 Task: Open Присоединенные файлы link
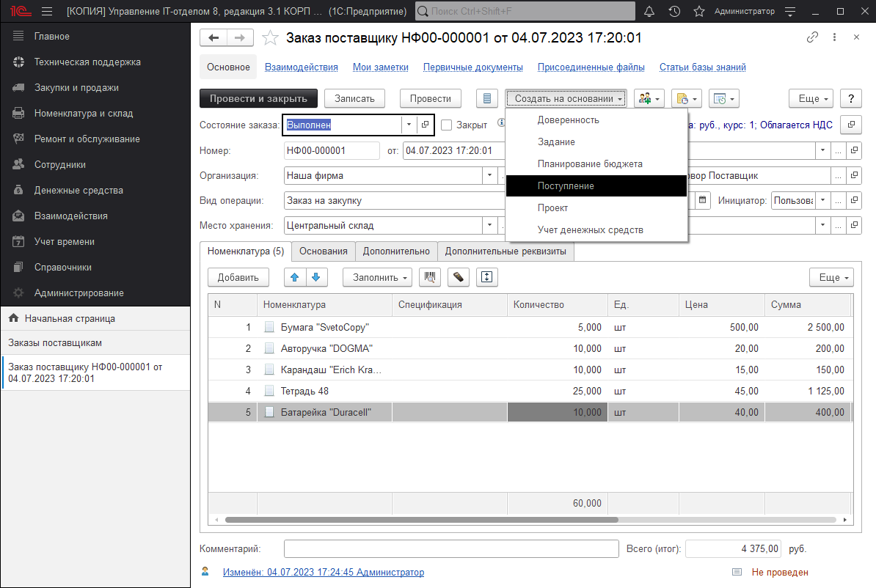pos(591,67)
